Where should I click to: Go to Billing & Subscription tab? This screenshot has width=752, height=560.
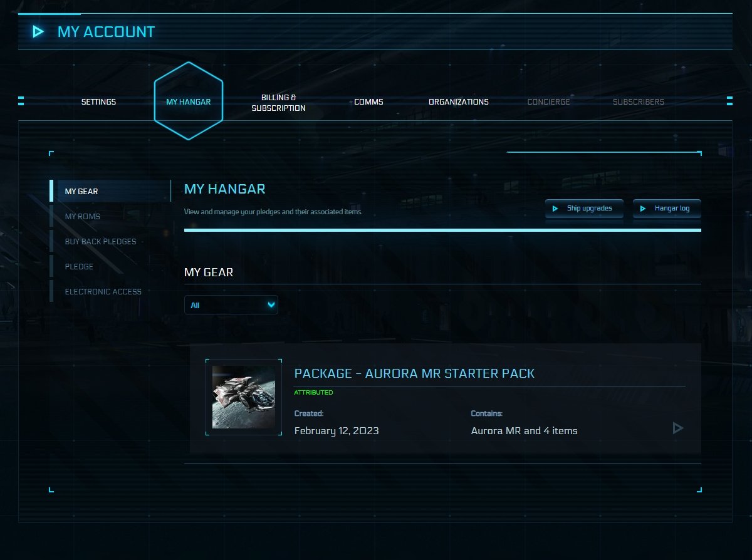[x=278, y=103]
